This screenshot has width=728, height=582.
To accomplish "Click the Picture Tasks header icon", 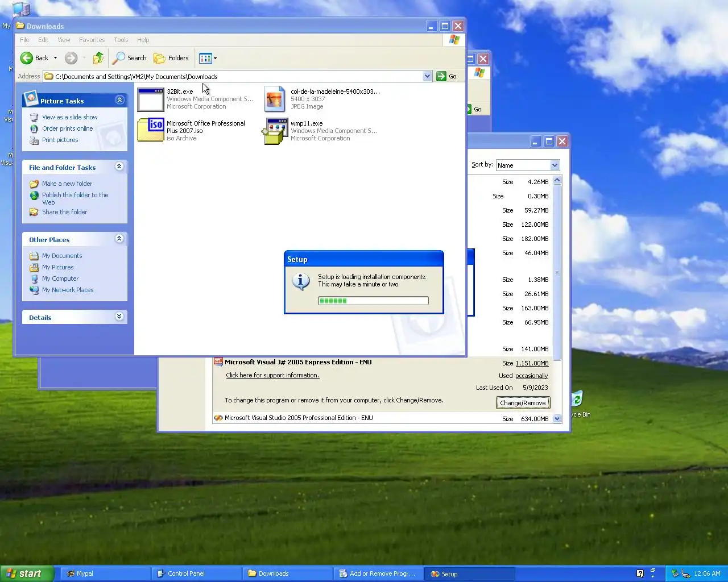I will (31, 98).
